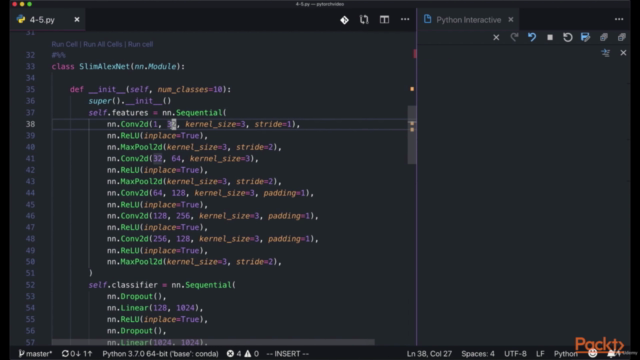Toggle the variables explorer icon below the interactive toolbar

pos(605,53)
